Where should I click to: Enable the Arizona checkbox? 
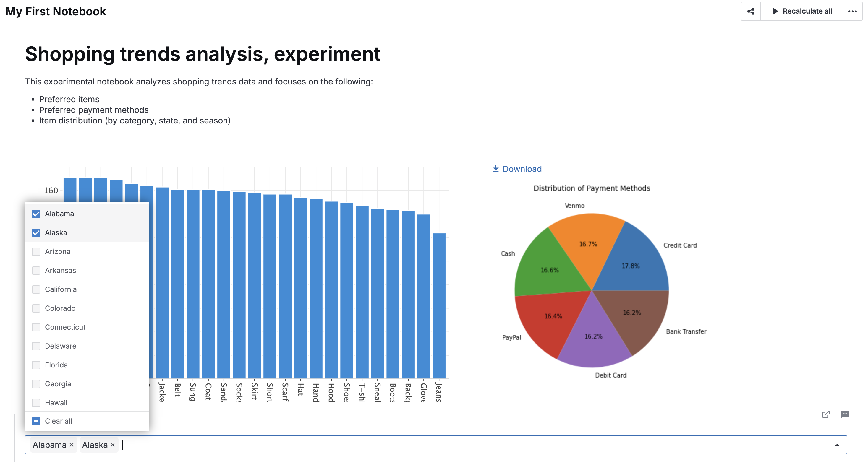point(36,251)
